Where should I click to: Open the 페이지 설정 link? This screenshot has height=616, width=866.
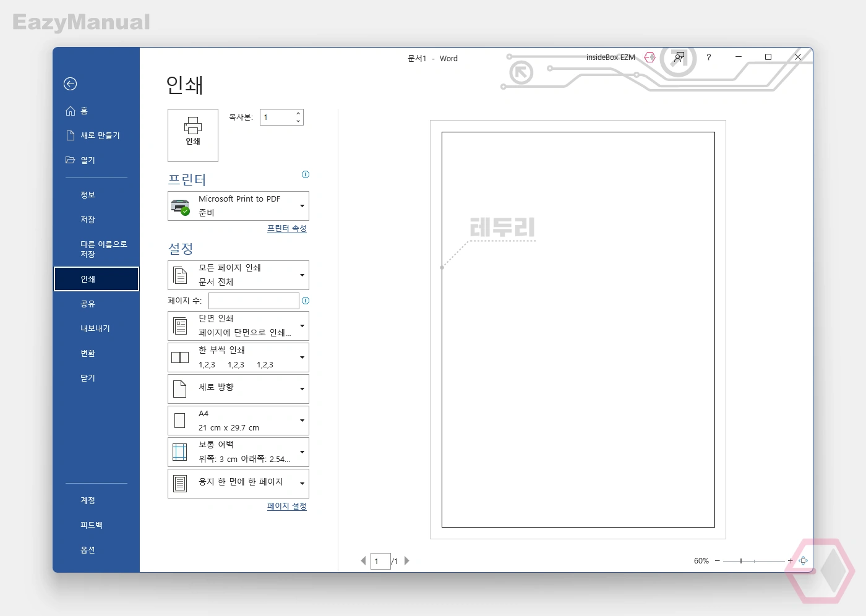(x=287, y=507)
